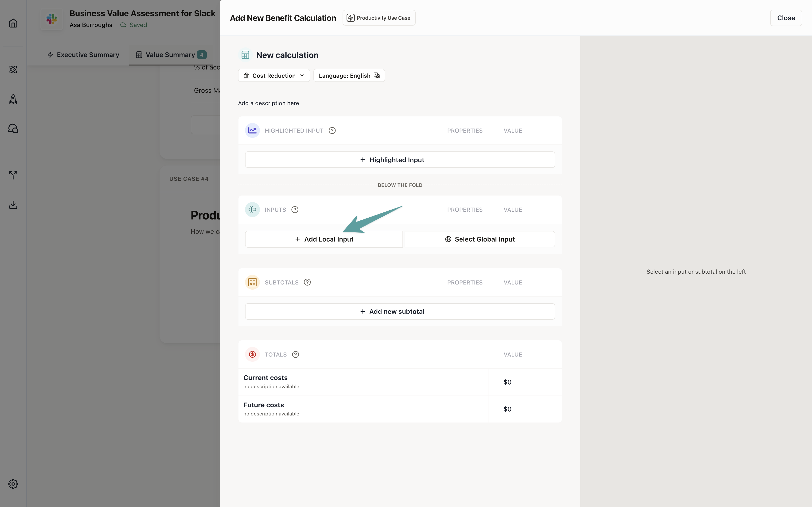Click Subtotals help question icon
This screenshot has width=812, height=507.
pyautogui.click(x=307, y=282)
